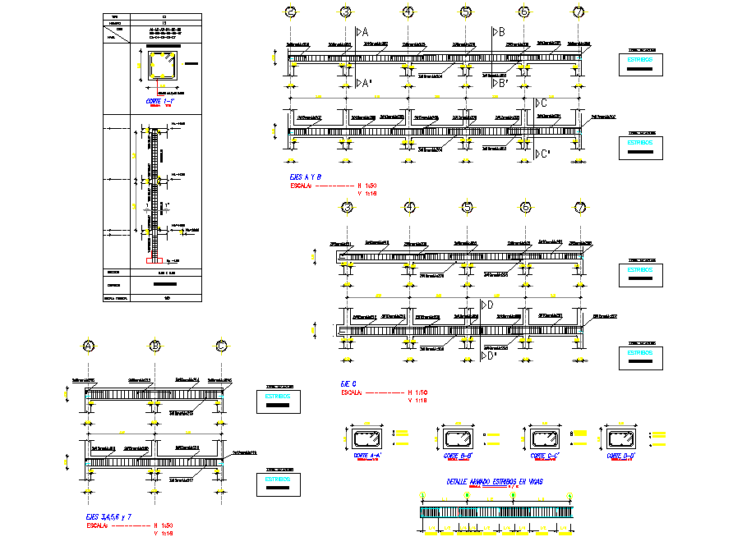
Task: Click the ESTRIBOS label box top right
Action: click(640, 58)
